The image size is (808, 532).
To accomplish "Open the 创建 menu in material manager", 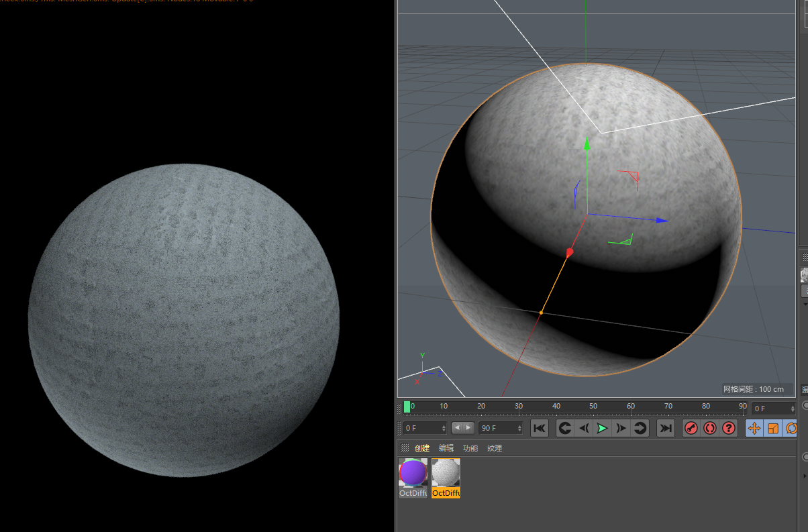I will pos(421,448).
